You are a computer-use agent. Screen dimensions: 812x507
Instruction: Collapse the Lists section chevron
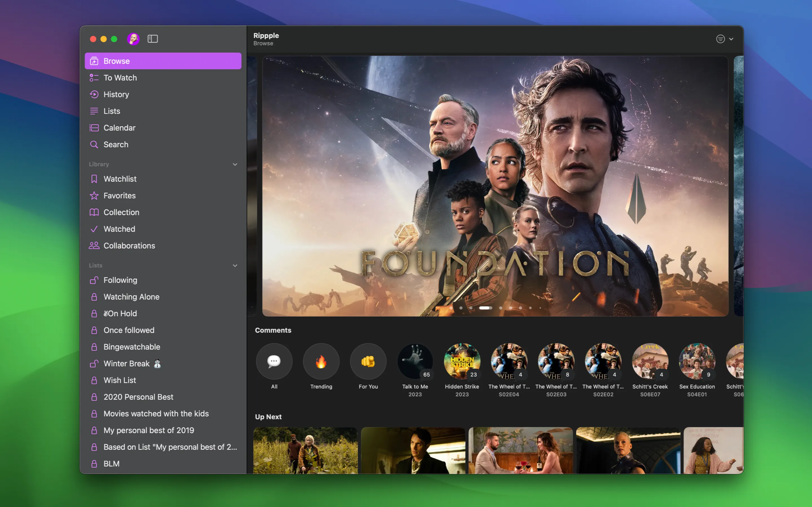tap(235, 266)
